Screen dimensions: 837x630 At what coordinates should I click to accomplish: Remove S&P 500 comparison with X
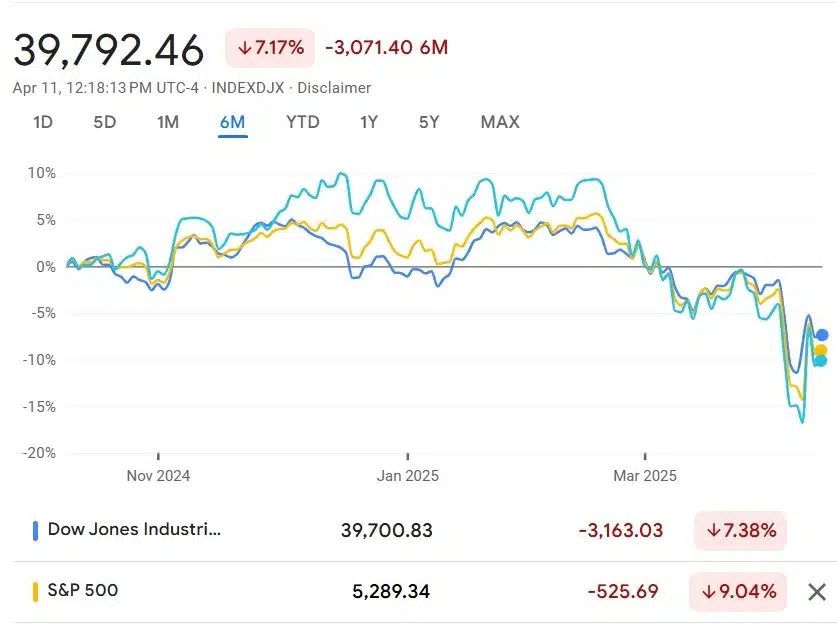[817, 592]
